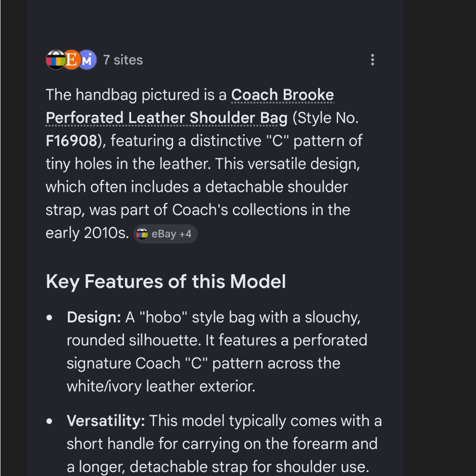
Task: Click the colorful eBay source favicon
Action: pyautogui.click(x=56, y=60)
